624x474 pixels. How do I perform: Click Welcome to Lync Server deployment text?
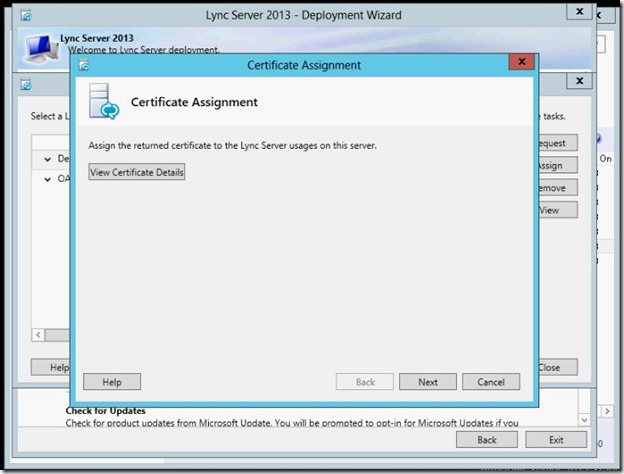143,50
